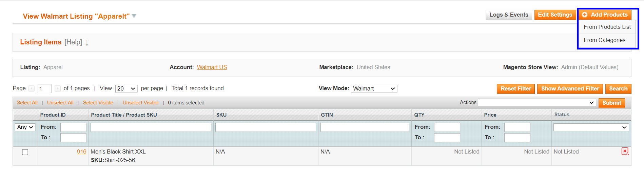Expand the Any selection filter dropdown
This screenshot has width=644, height=182.
coord(25,127)
